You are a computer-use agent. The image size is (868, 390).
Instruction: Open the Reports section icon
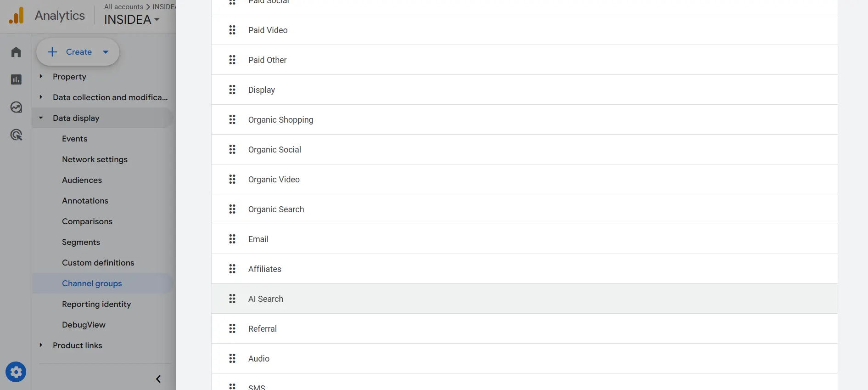click(16, 79)
